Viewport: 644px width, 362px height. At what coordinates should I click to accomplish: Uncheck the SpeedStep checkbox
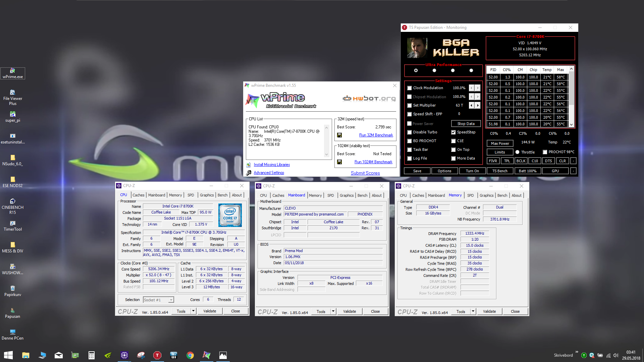pyautogui.click(x=453, y=132)
